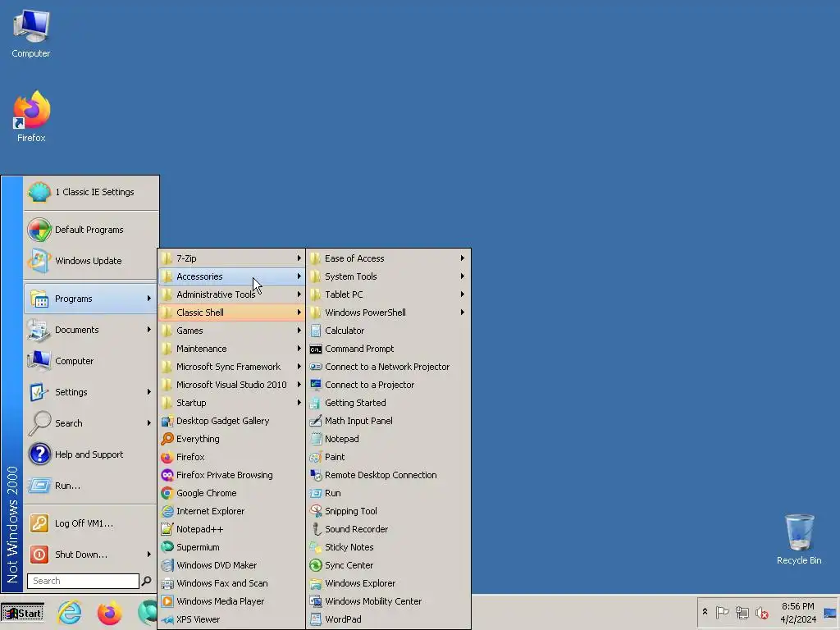The height and width of the screenshot is (630, 840).
Task: Open Run from Accessories submenu
Action: tap(388, 493)
